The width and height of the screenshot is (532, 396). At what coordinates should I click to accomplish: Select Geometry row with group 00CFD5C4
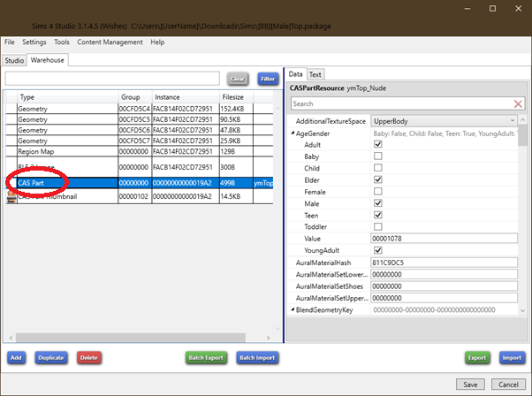[139, 109]
